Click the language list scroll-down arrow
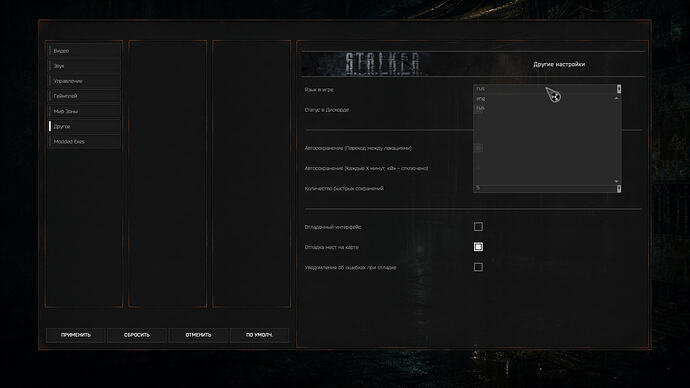 click(x=616, y=181)
